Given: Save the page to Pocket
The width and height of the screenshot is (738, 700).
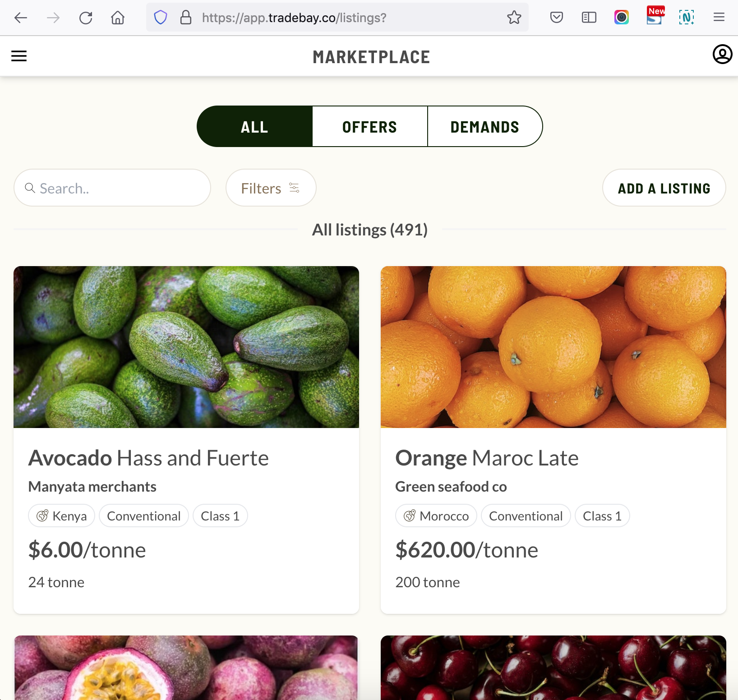Looking at the screenshot, I should click(557, 18).
